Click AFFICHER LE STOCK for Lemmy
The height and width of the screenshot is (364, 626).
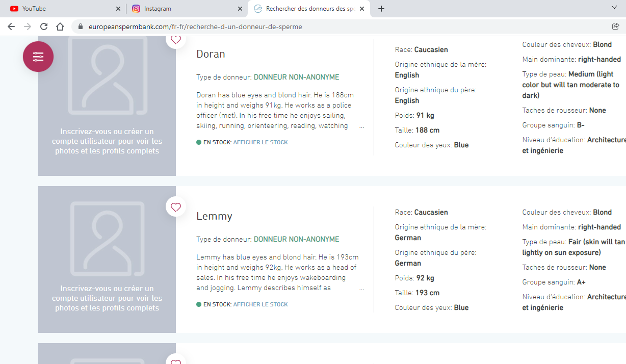[260, 304]
